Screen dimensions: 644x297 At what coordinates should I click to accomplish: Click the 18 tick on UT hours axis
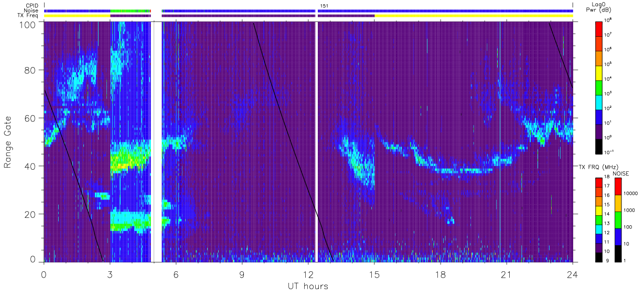click(441, 274)
